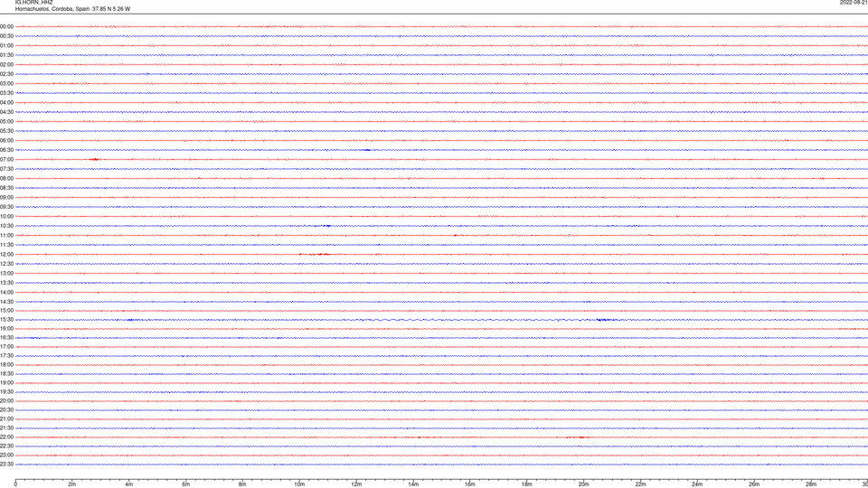Select the 16:30 trace time label
868x488 pixels.
6,337
